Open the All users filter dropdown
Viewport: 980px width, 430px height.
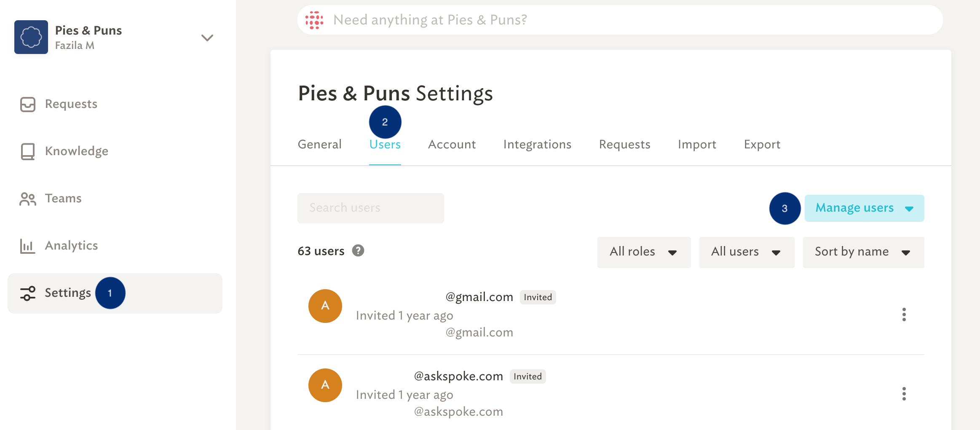point(747,252)
